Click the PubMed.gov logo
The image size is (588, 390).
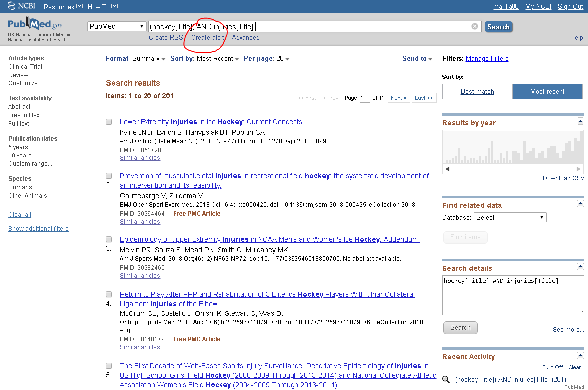point(35,24)
